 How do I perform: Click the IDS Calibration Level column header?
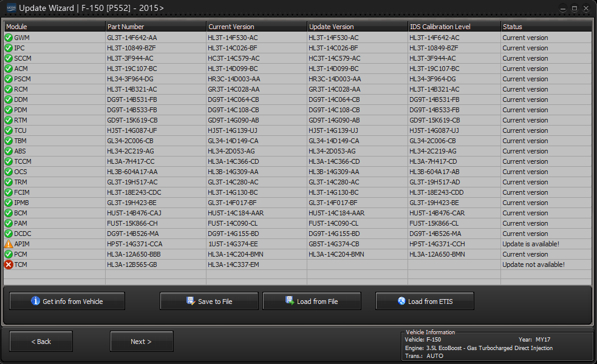point(454,27)
